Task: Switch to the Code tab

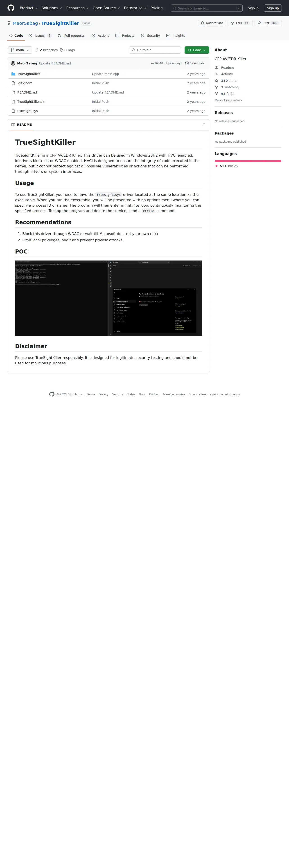Action: coord(16,36)
